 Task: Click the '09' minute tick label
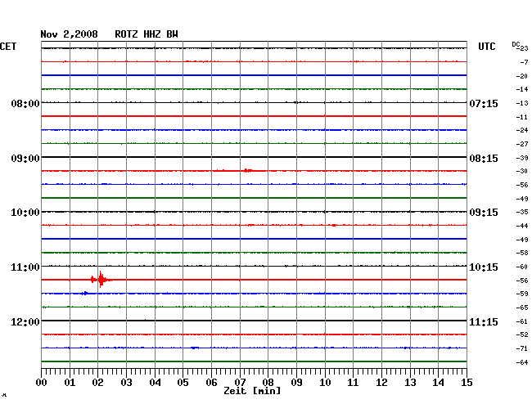(x=296, y=383)
